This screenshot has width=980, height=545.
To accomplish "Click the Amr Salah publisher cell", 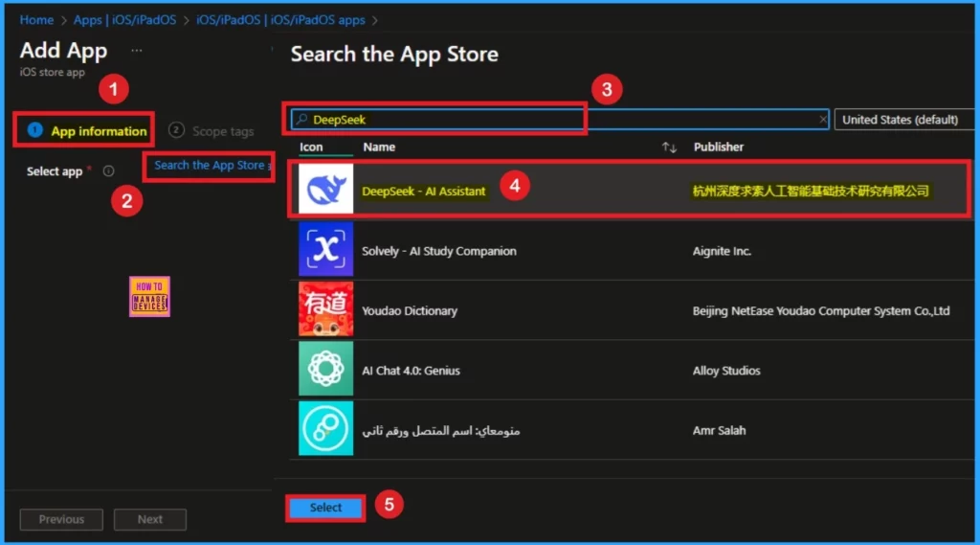I will [x=719, y=430].
